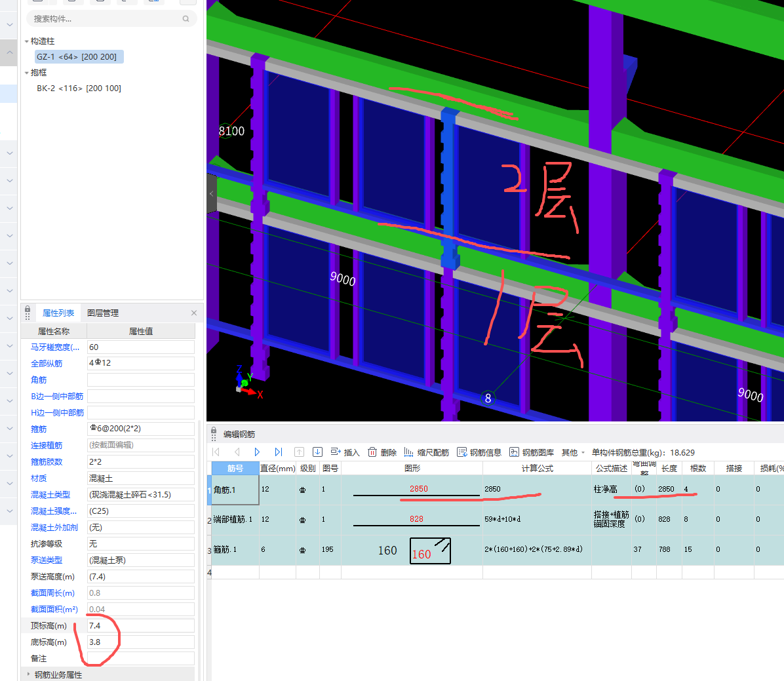784x681 pixels.
Task: Click 连接植筋 value field (按截面编辑)
Action: [x=140, y=446]
